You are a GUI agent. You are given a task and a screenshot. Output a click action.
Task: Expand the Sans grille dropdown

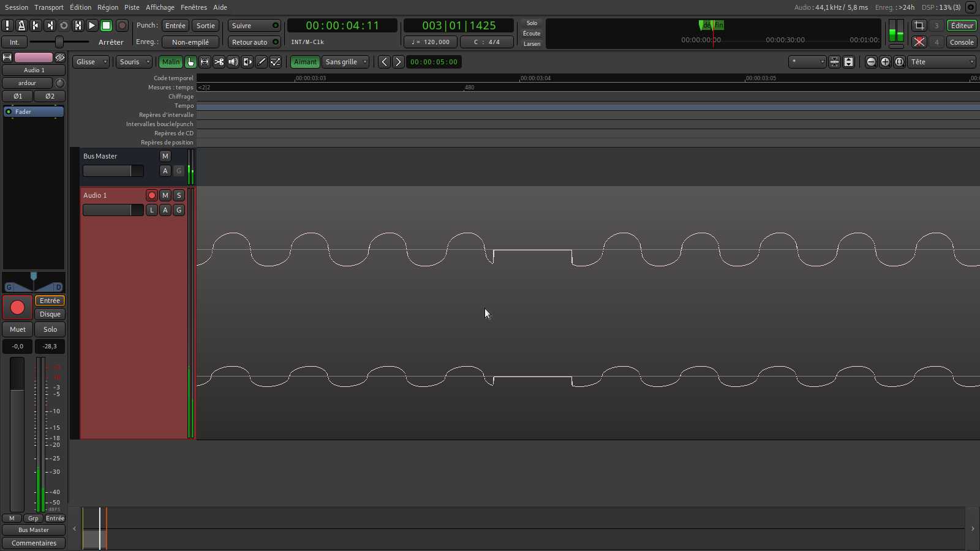coord(346,62)
